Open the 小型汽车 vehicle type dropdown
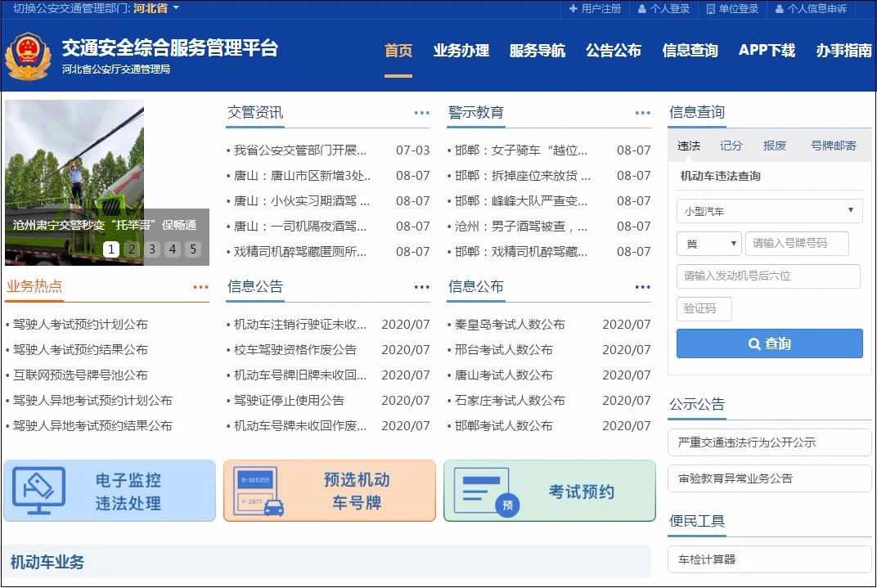The image size is (877, 588). tap(769, 211)
